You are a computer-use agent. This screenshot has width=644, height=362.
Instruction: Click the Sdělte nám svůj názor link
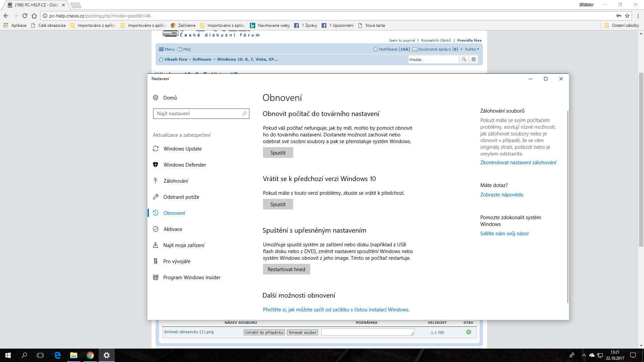pyautogui.click(x=504, y=233)
